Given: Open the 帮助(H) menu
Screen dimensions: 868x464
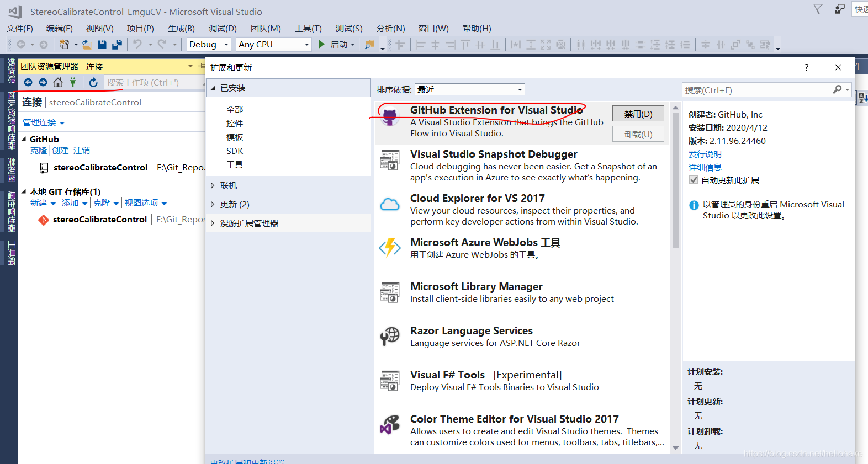Looking at the screenshot, I should pyautogui.click(x=477, y=29).
